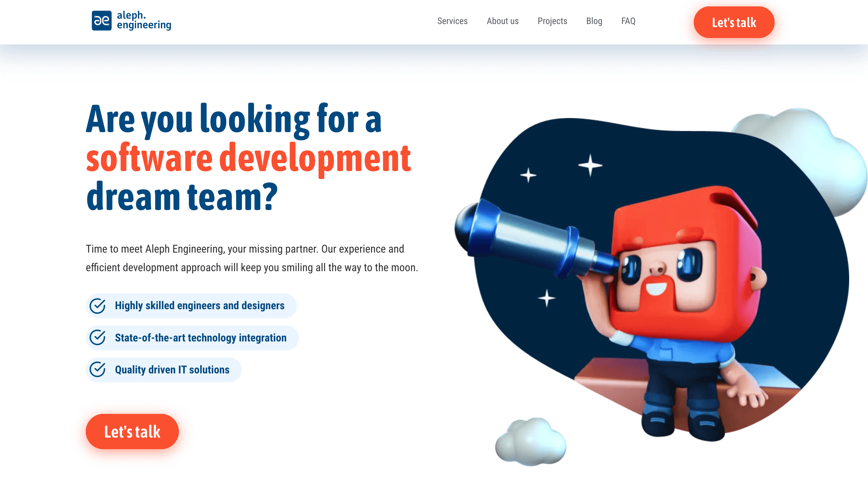Go to the About us page

tap(502, 21)
